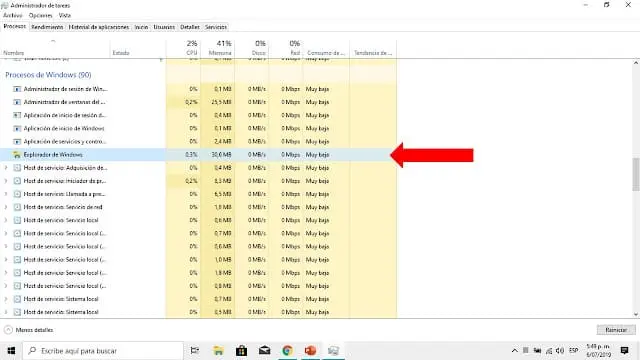Open the volume control in the tray
The image size is (640, 360).
click(x=560, y=351)
